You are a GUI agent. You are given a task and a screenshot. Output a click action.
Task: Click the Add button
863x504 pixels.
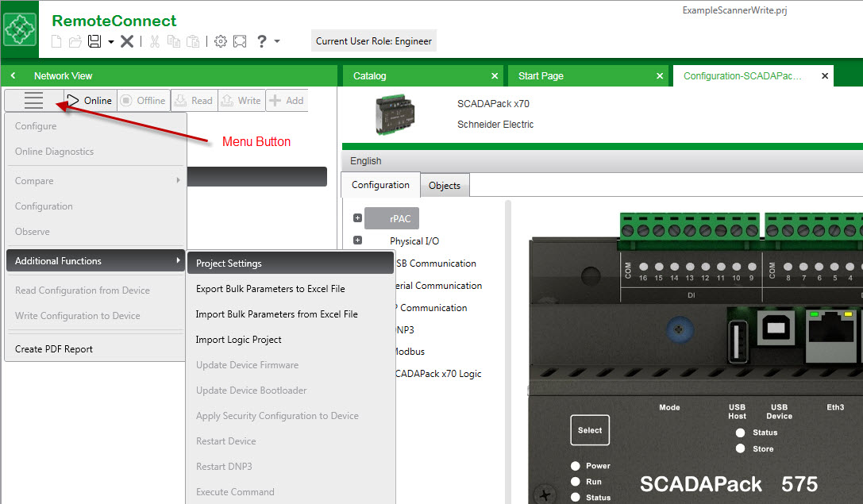point(287,100)
